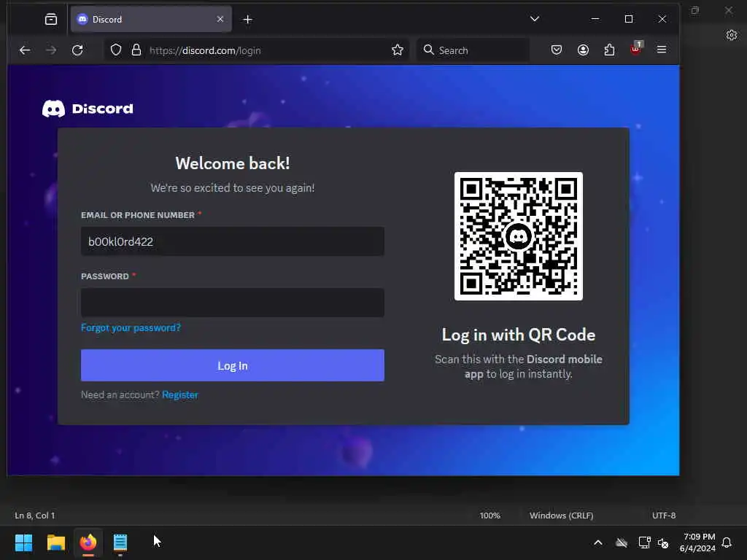747x560 pixels.
Task: Open the Firefox hamburger application menu
Action: click(x=662, y=50)
